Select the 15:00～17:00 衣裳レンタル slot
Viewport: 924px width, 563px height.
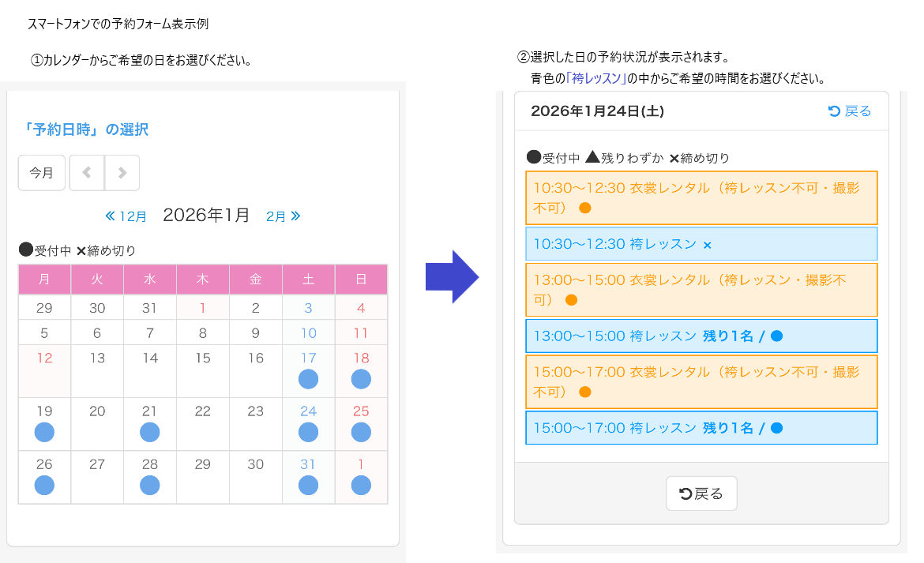(x=701, y=382)
